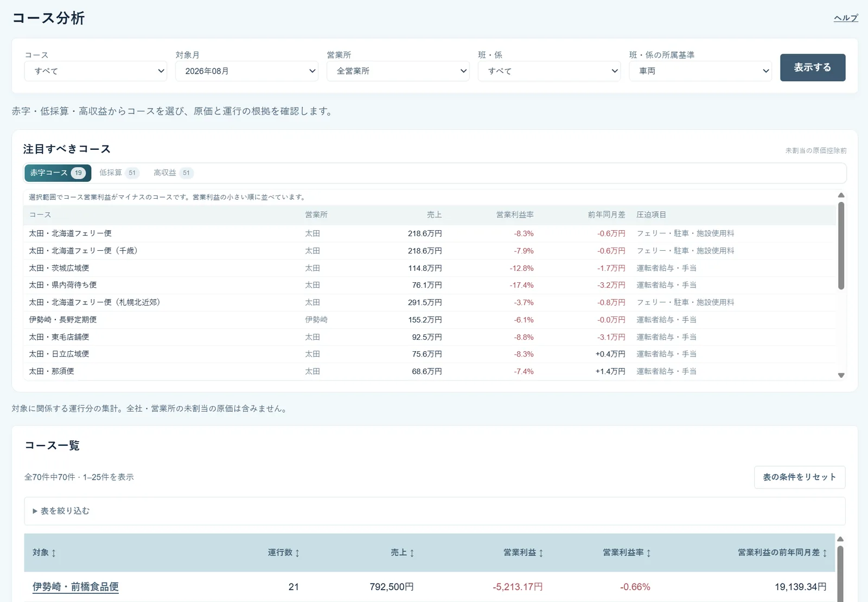Open the コース dropdown
868x602 pixels.
coord(95,71)
